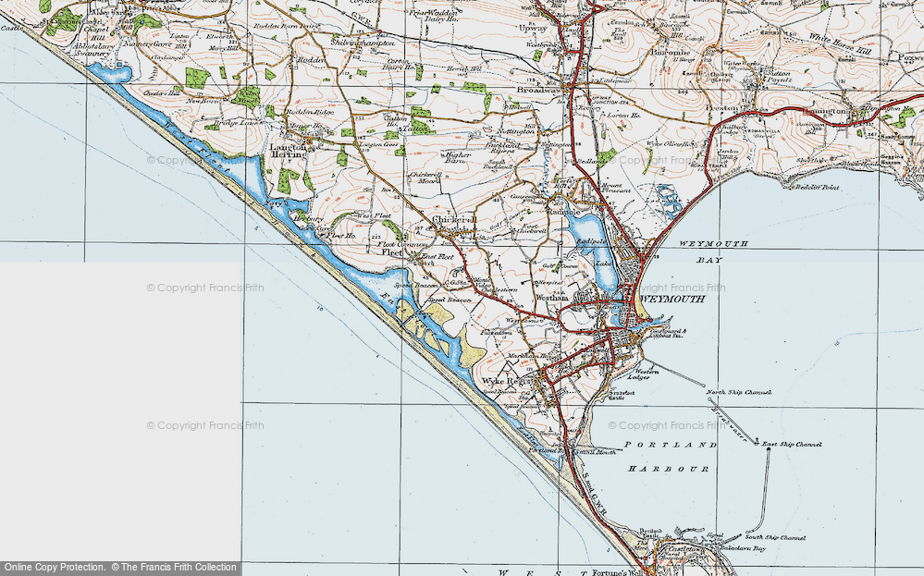Select the Mount Pleasant label

pyautogui.click(x=616, y=188)
